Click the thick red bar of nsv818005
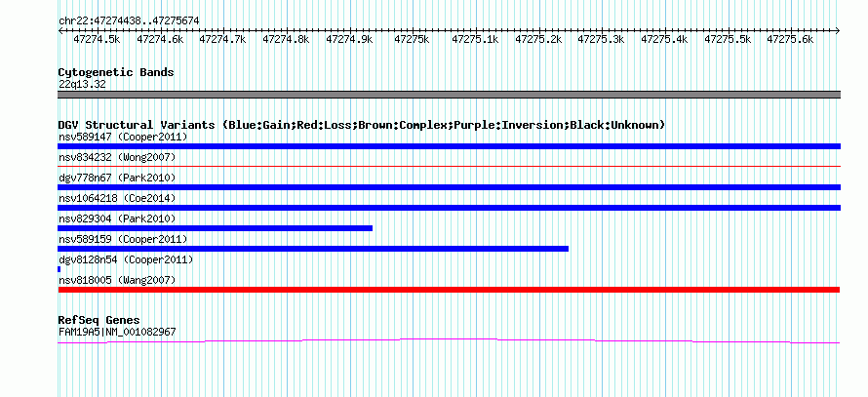The image size is (868, 397). [449, 290]
